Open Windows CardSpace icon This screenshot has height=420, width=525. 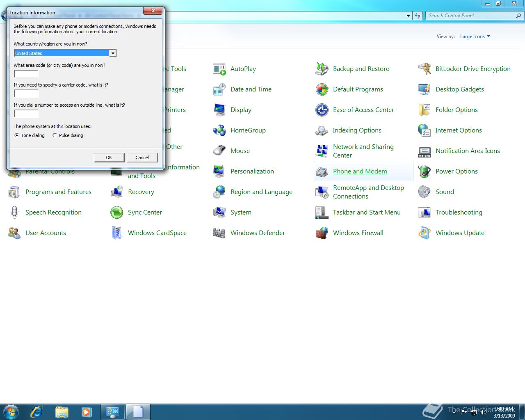[116, 233]
